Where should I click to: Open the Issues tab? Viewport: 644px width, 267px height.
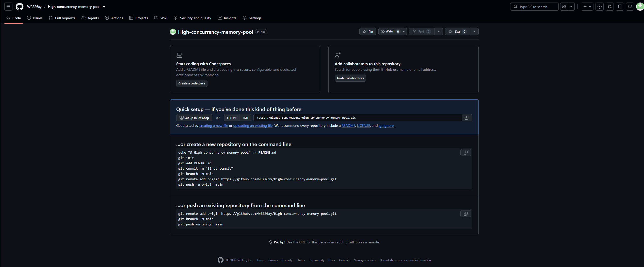(x=35, y=18)
